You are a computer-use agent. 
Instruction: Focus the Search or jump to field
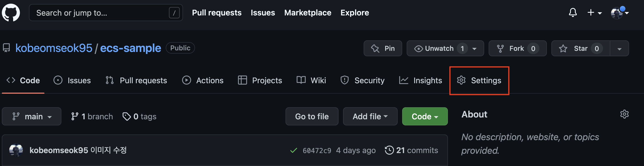pos(106,12)
